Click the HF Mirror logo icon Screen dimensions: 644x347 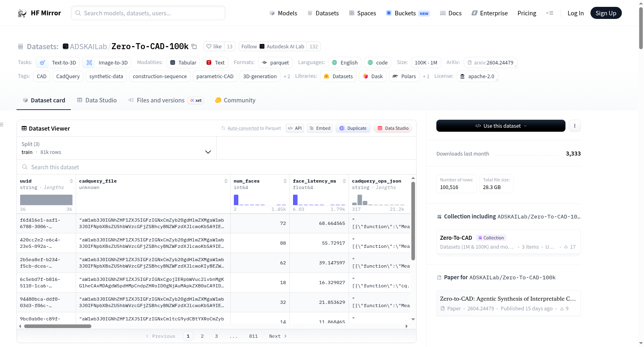pyautogui.click(x=22, y=13)
